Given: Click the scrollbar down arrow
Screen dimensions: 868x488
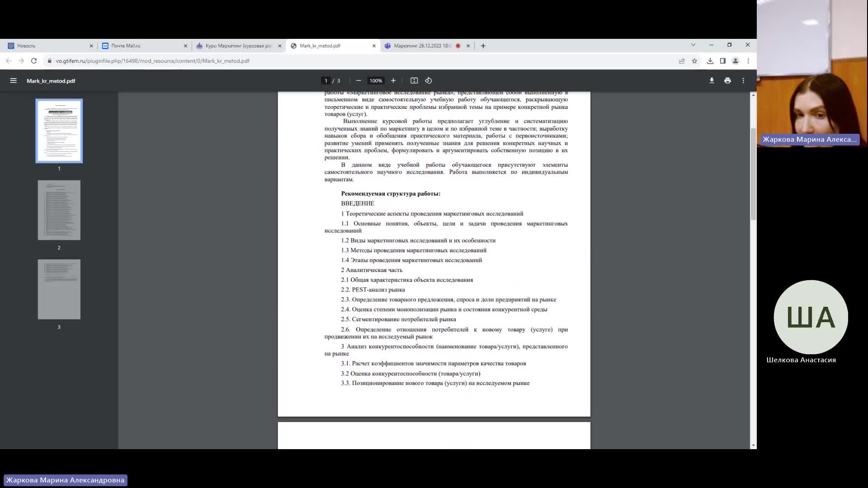Looking at the screenshot, I should click(x=753, y=446).
